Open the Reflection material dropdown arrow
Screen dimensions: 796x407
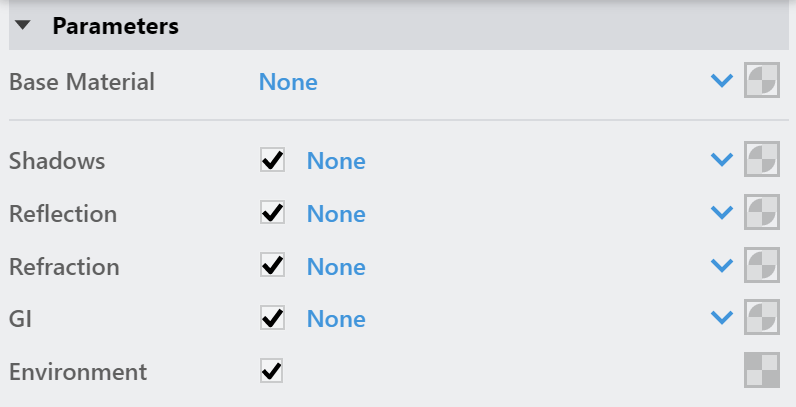(721, 212)
